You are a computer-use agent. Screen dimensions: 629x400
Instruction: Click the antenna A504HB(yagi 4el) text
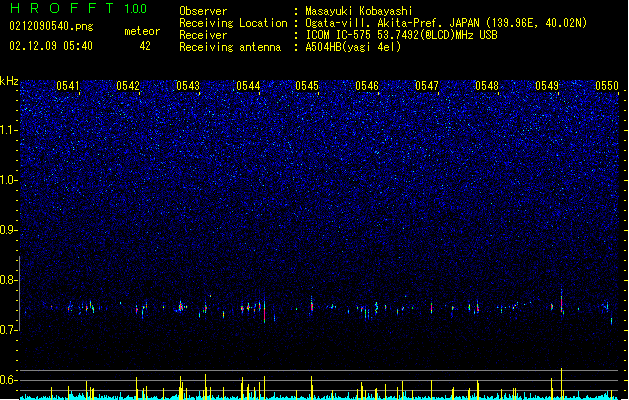[x=353, y=47]
